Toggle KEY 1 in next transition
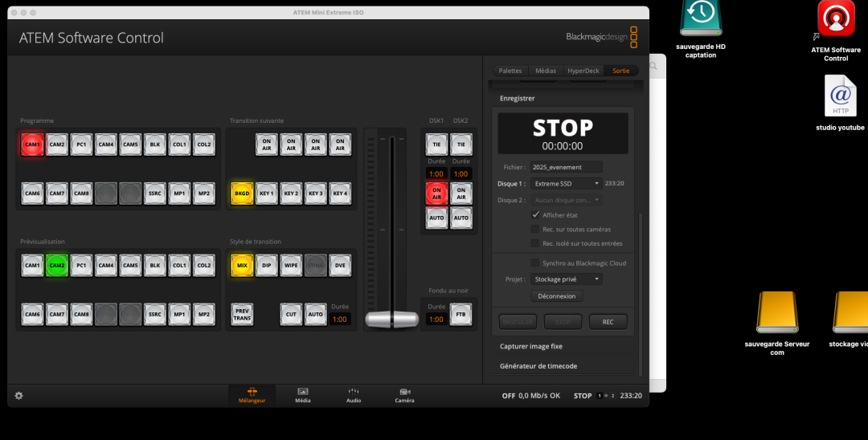 point(266,194)
